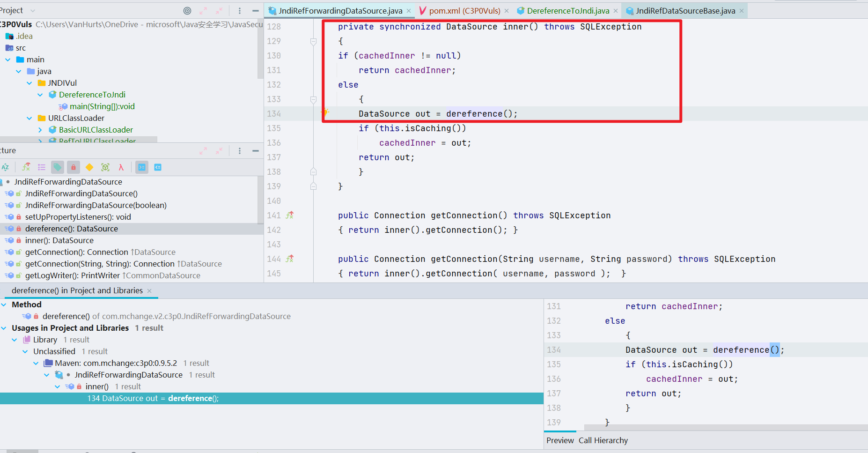Click the lightbulb intention icon on line 134
This screenshot has height=453, width=868.
point(325,112)
